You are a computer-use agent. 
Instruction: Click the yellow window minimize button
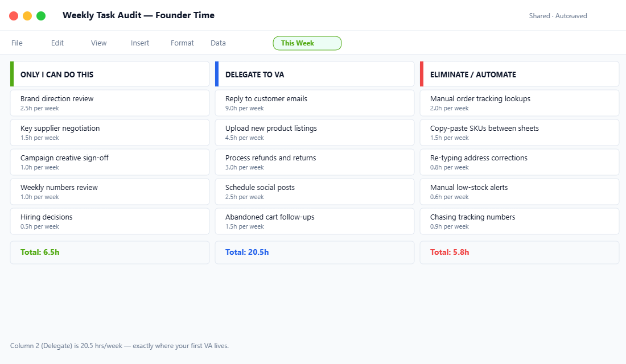pyautogui.click(x=27, y=16)
